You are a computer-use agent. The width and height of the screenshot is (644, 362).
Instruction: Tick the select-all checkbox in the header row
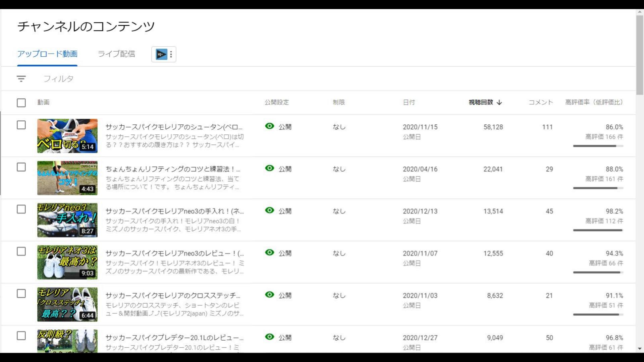tap(21, 103)
